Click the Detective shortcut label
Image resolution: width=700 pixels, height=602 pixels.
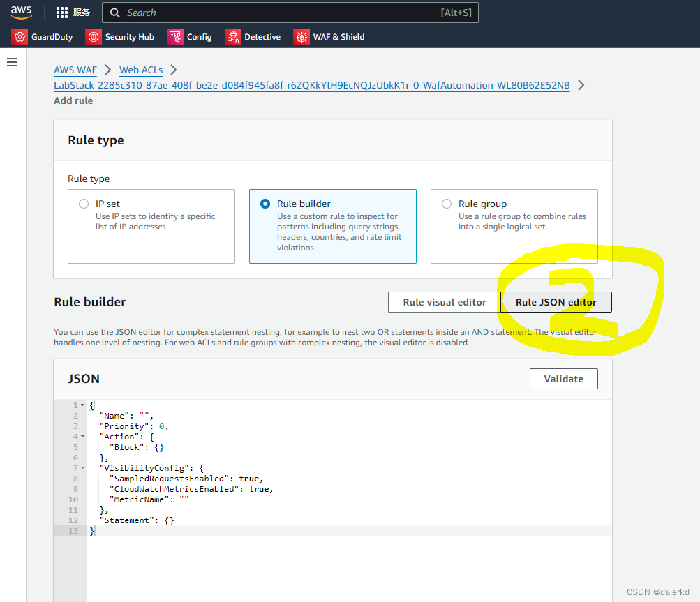(262, 37)
